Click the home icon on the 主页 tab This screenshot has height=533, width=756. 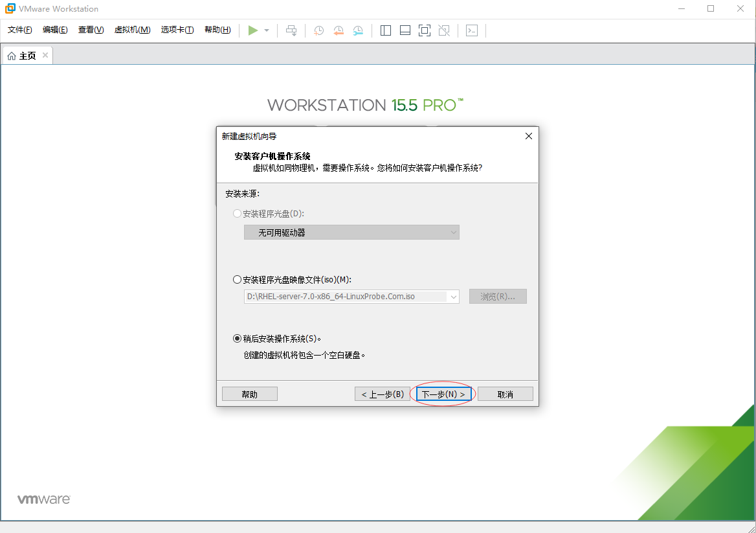[x=12, y=56]
